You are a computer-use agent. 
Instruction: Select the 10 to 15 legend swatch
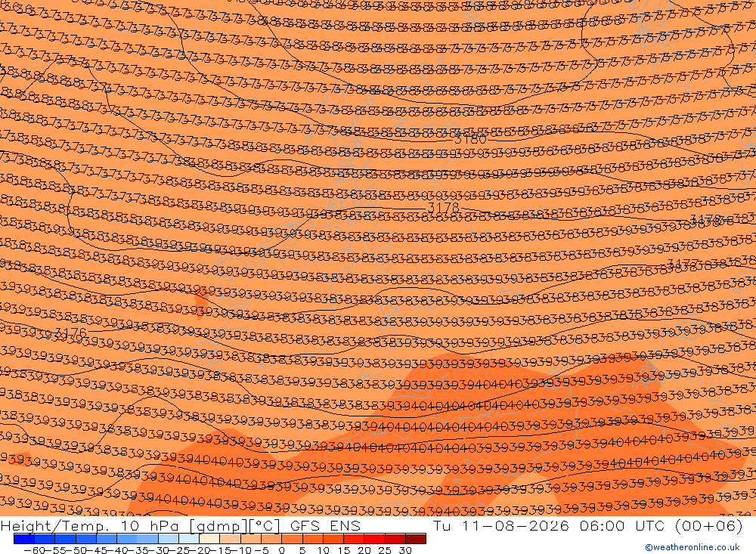tap(333, 539)
